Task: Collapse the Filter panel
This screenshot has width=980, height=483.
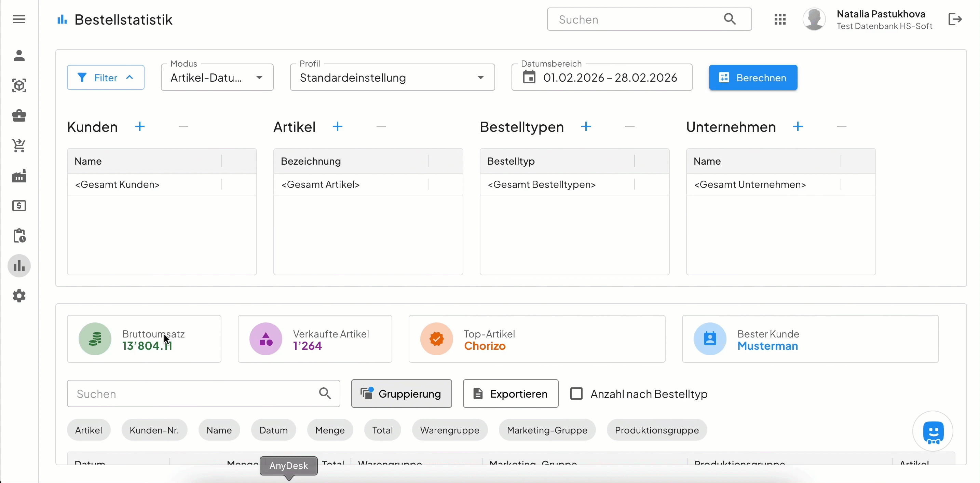Action: [x=106, y=77]
